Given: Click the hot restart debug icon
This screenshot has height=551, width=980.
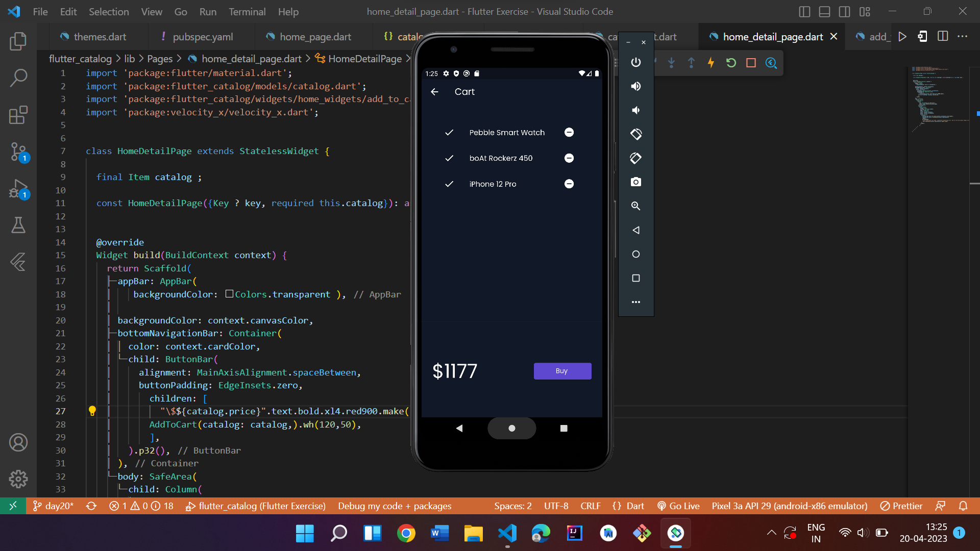Looking at the screenshot, I should (x=731, y=63).
